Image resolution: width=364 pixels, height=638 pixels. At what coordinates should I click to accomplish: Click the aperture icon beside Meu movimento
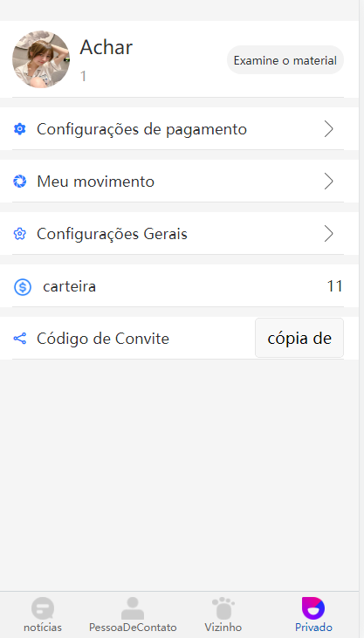pos(19,182)
